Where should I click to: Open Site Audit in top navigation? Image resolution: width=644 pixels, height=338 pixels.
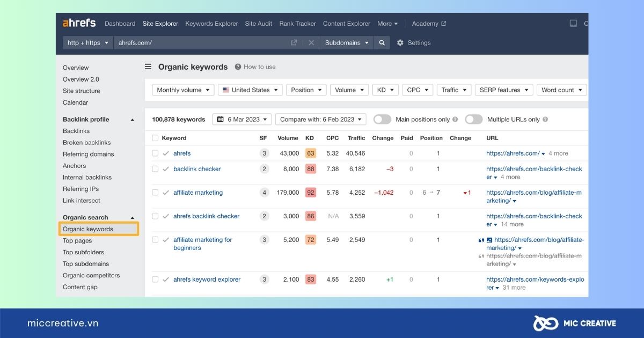pos(259,24)
